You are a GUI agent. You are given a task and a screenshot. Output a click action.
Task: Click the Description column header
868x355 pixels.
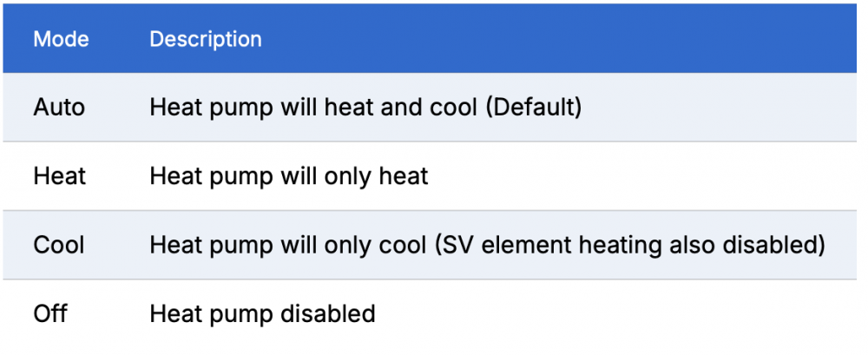206,39
